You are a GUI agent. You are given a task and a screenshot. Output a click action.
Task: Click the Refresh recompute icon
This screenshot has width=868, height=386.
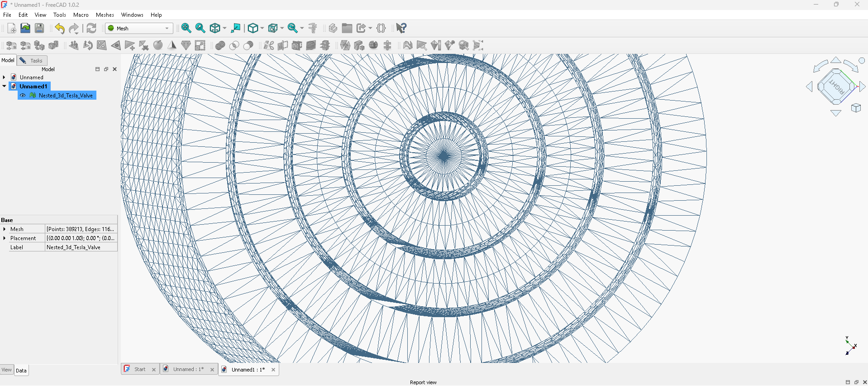(91, 28)
